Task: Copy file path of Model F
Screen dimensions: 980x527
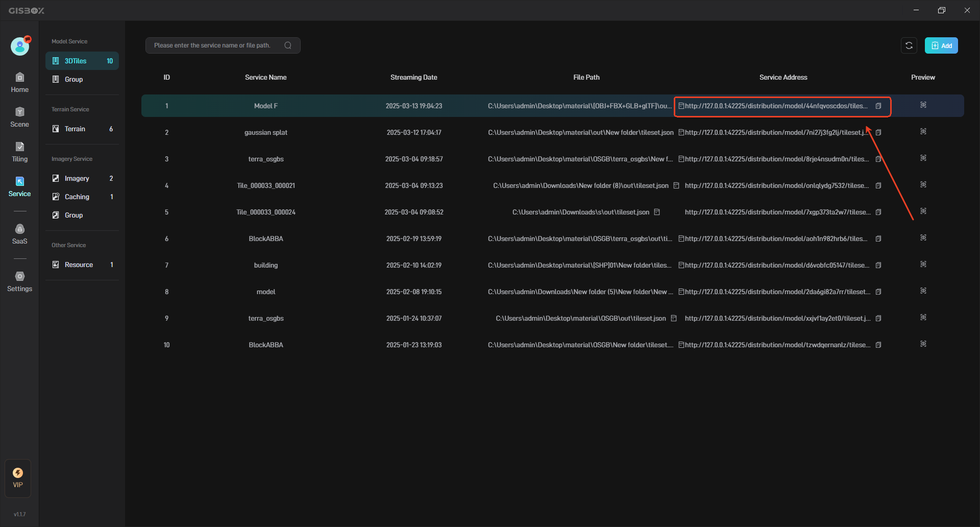Action: click(681, 106)
